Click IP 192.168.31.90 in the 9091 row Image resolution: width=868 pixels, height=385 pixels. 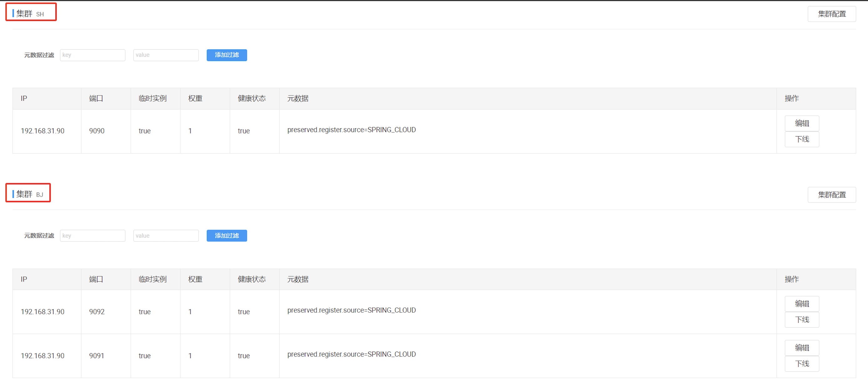click(x=43, y=356)
